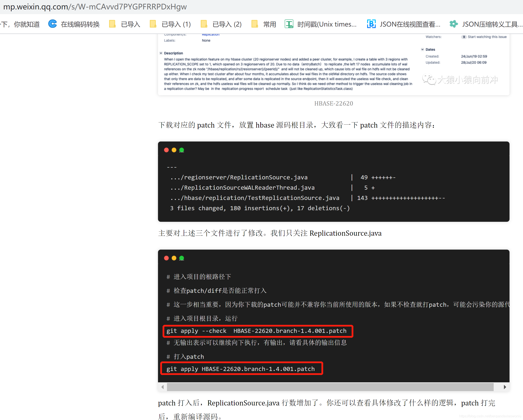Click the code block's right scroll arrow
Screen dimensions: 523x420
[505, 387]
